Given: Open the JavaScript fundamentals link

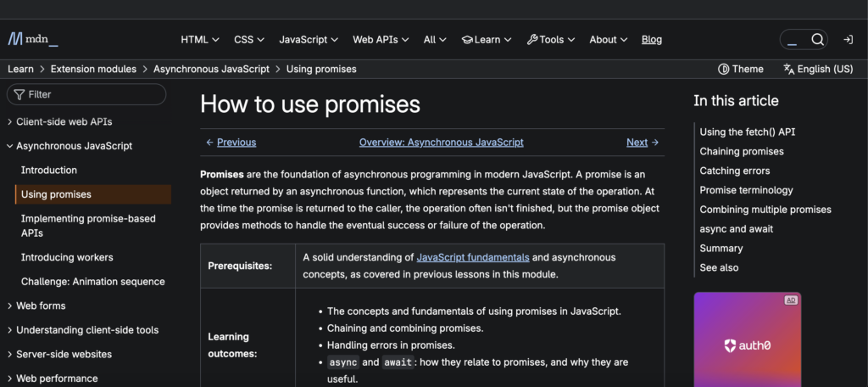Looking at the screenshot, I should pyautogui.click(x=473, y=258).
